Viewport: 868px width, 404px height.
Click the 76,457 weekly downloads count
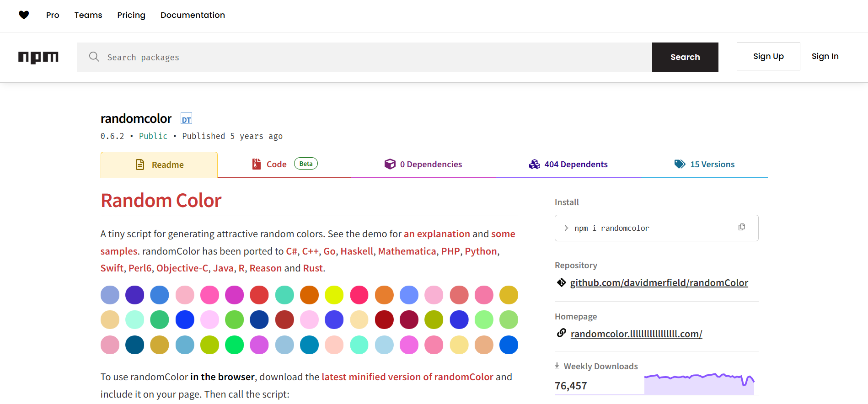pyautogui.click(x=571, y=386)
